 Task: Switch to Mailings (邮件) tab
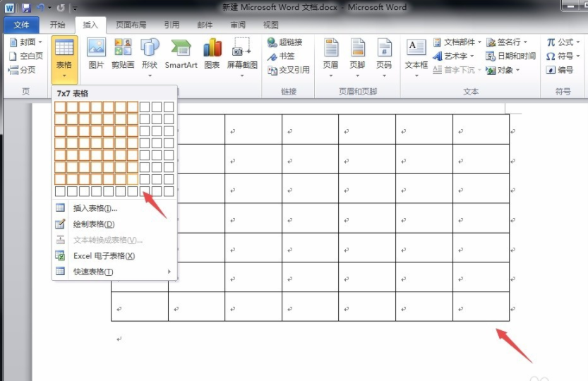click(205, 25)
